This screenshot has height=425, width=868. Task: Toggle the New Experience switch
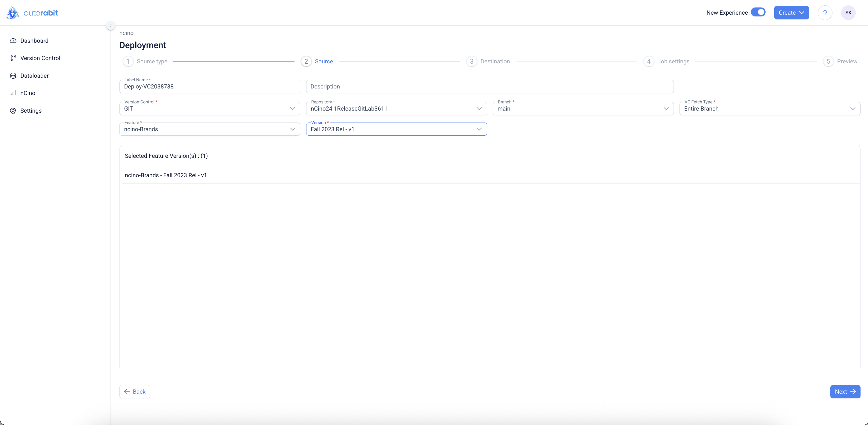click(758, 12)
